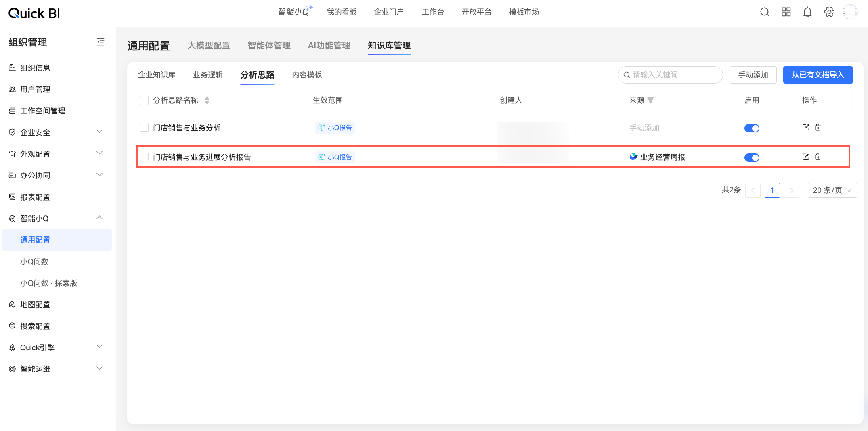The height and width of the screenshot is (431, 868).
Task: Collapse the 智能小Q submenu
Action: 100,218
